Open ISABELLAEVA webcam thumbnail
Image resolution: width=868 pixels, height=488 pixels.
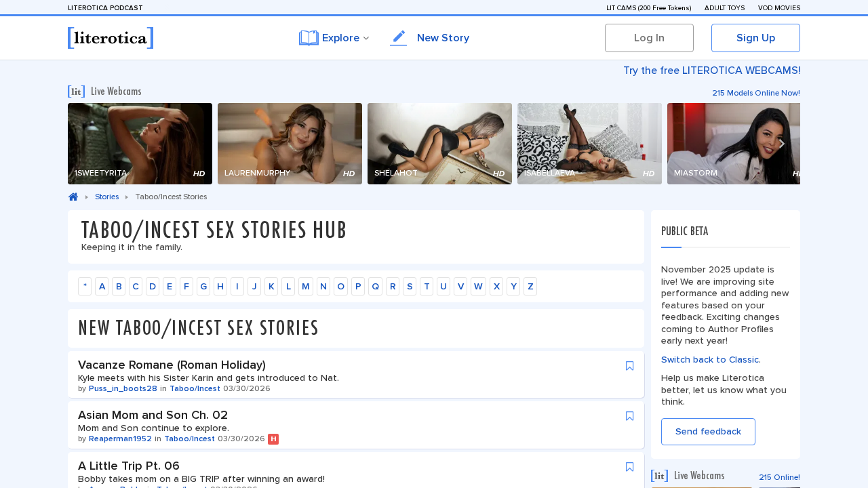(589, 144)
